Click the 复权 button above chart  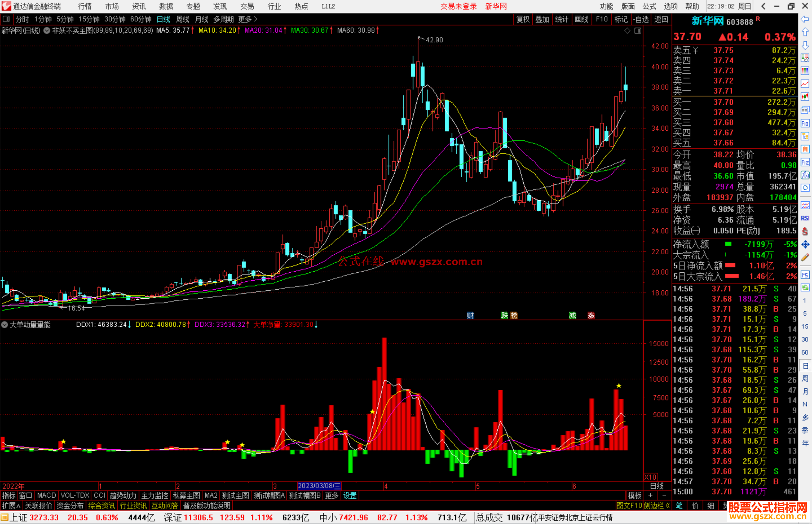coord(523,19)
